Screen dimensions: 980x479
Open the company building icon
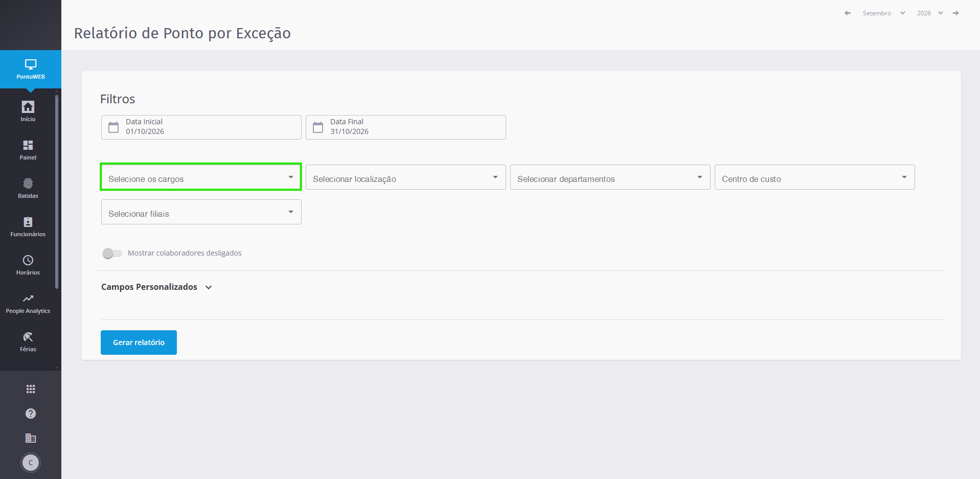[x=31, y=438]
